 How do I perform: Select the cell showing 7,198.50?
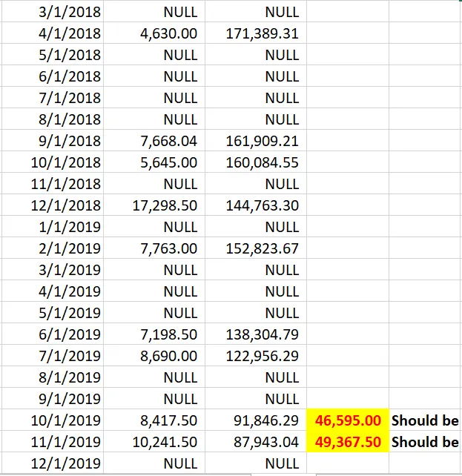click(154, 334)
